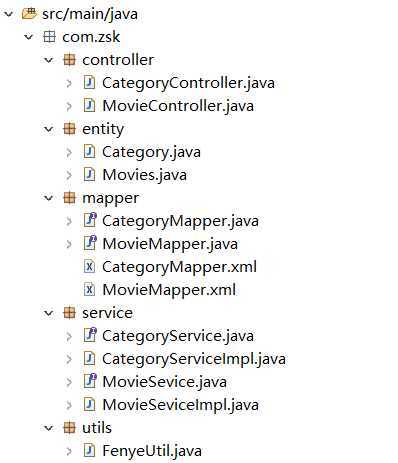Collapse the entity package node
398x463 pixels.
(x=49, y=129)
